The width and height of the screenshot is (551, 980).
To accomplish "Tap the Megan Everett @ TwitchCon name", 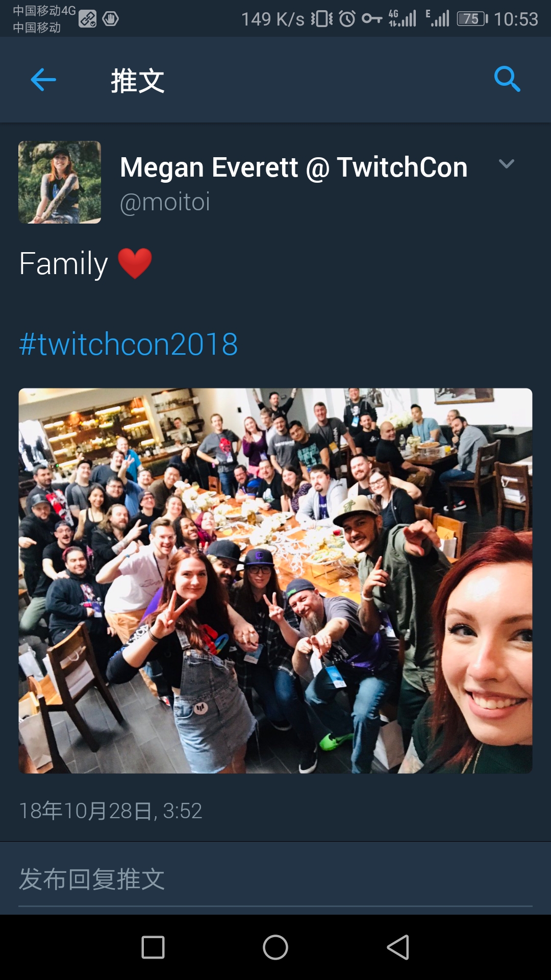I will (x=294, y=167).
